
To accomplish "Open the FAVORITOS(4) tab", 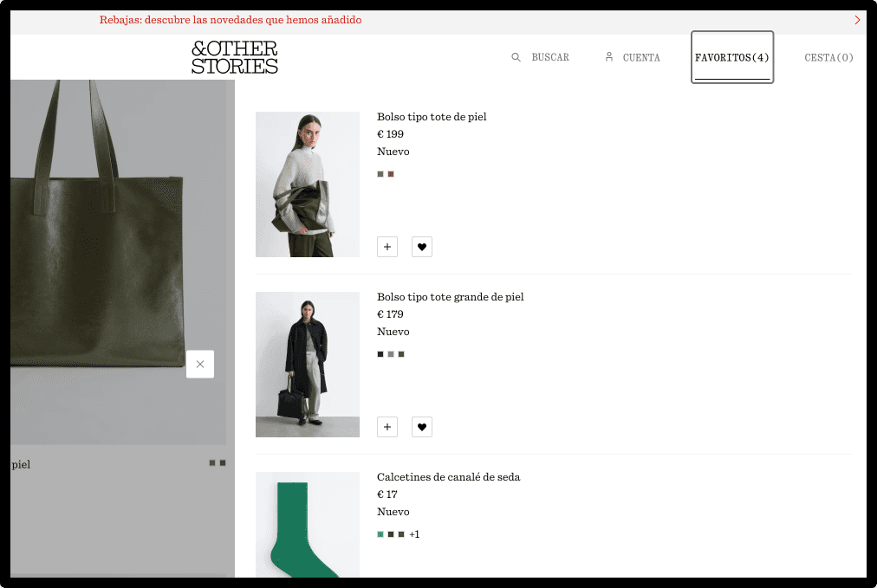I will (x=732, y=57).
